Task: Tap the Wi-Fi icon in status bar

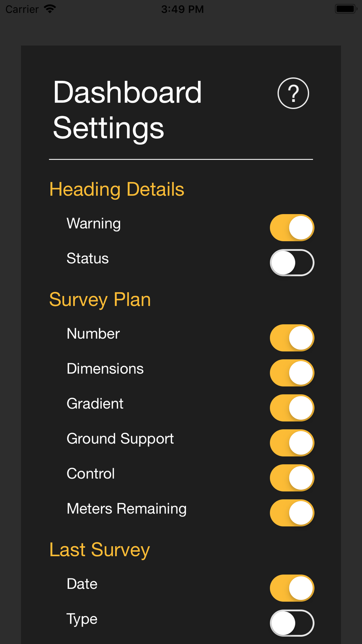Action: point(50,9)
